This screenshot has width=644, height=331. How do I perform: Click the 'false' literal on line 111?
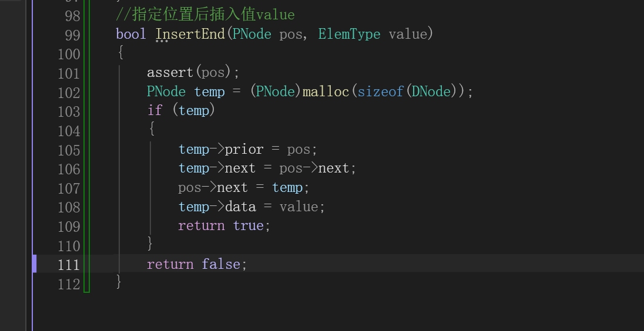220,264
